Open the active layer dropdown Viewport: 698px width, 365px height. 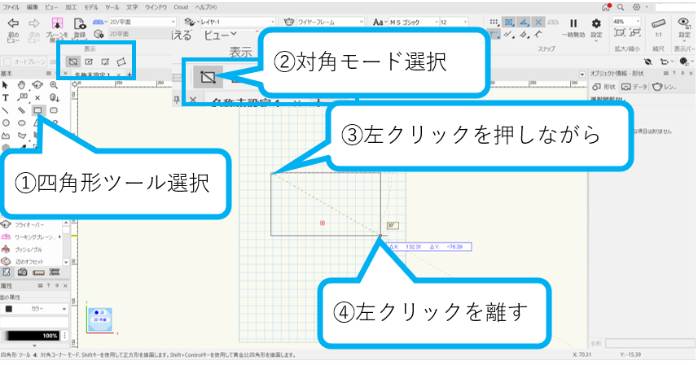click(x=237, y=22)
